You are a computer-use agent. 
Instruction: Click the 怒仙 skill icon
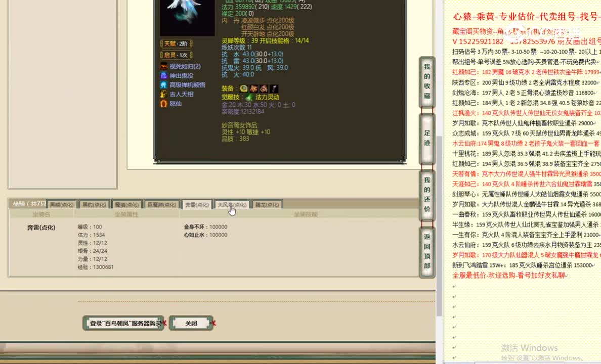click(164, 104)
